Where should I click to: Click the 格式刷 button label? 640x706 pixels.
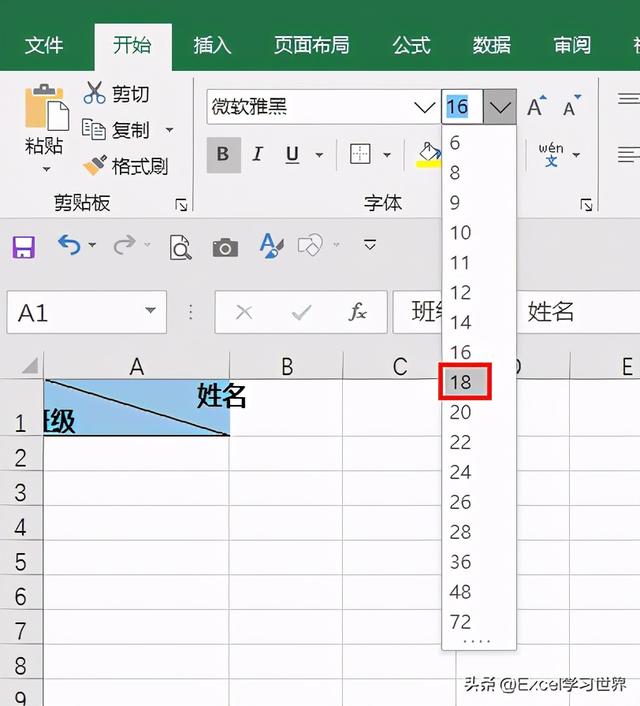pyautogui.click(x=140, y=167)
